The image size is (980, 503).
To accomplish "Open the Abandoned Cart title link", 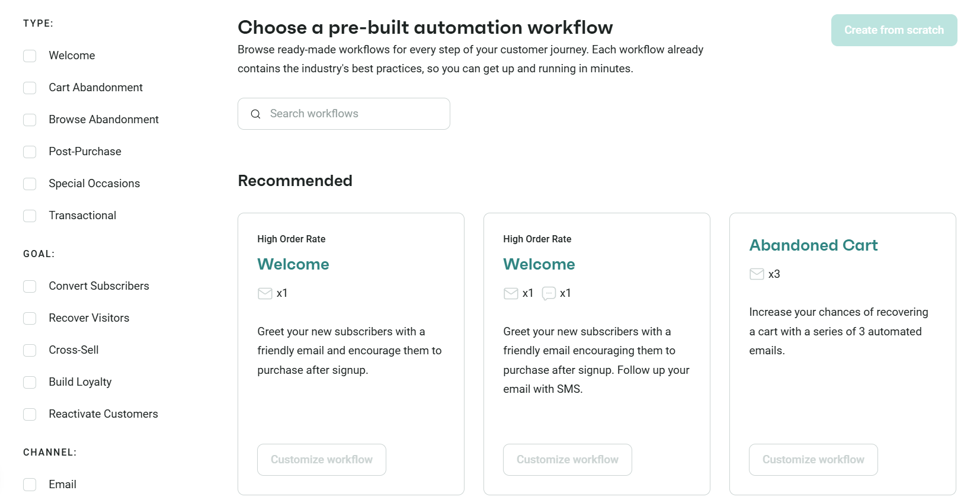I will (813, 245).
